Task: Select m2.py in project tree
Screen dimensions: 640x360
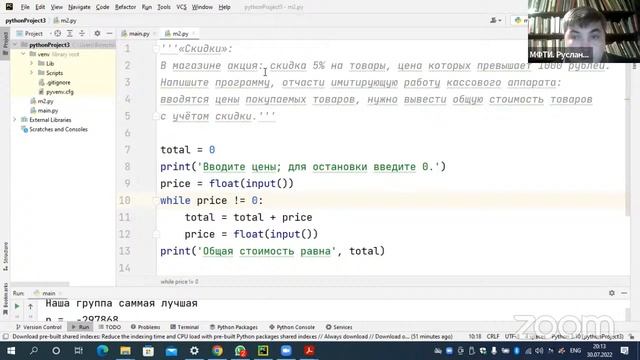Action: point(45,101)
